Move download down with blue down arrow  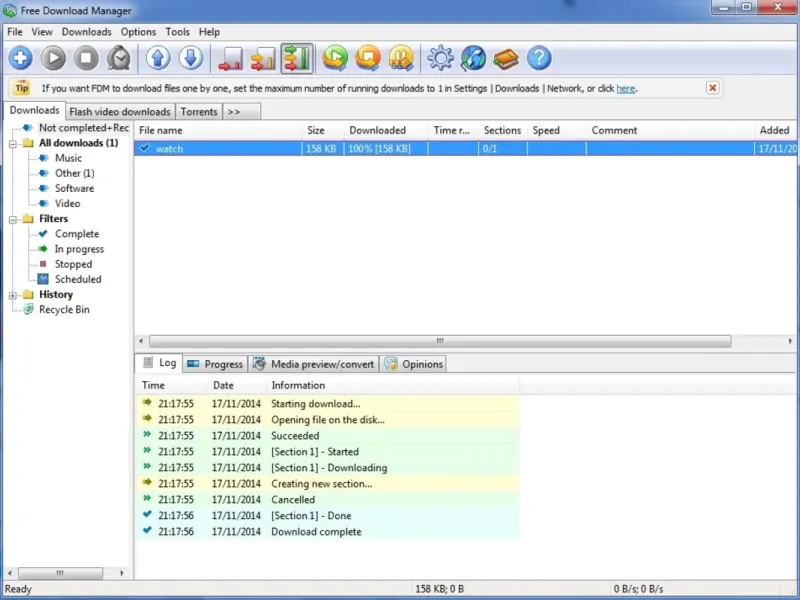pos(191,58)
